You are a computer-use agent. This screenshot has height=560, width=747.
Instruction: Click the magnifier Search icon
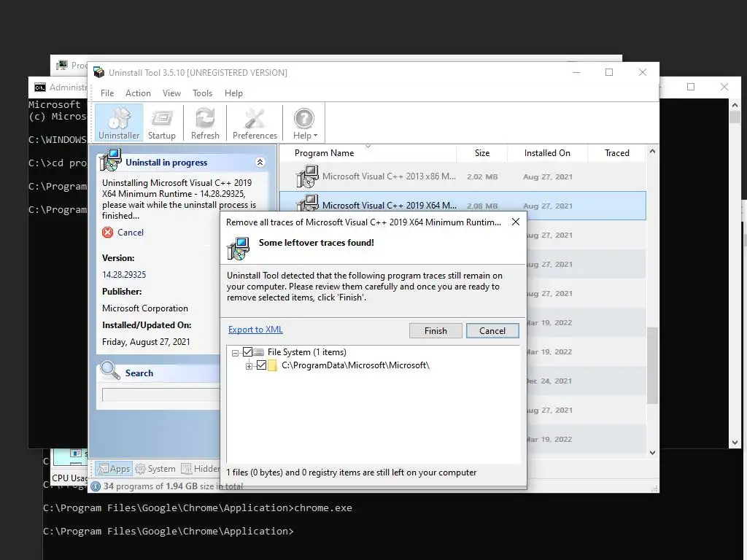[110, 370]
